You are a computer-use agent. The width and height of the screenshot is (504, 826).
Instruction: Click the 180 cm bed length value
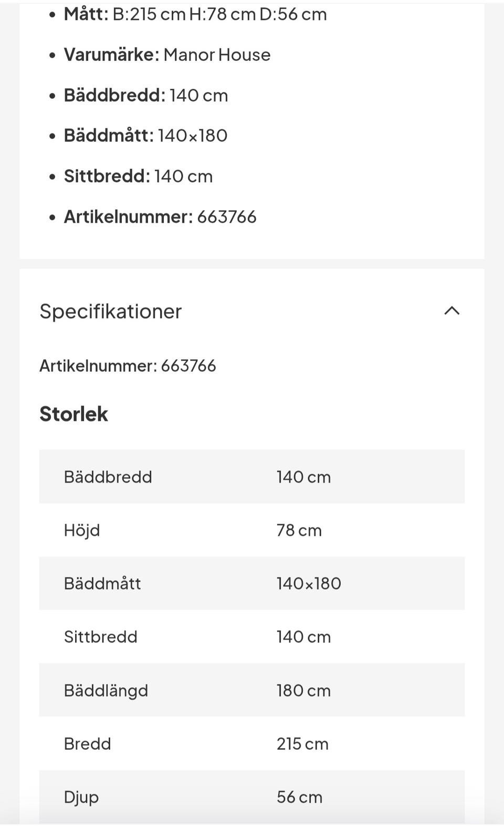tap(303, 690)
